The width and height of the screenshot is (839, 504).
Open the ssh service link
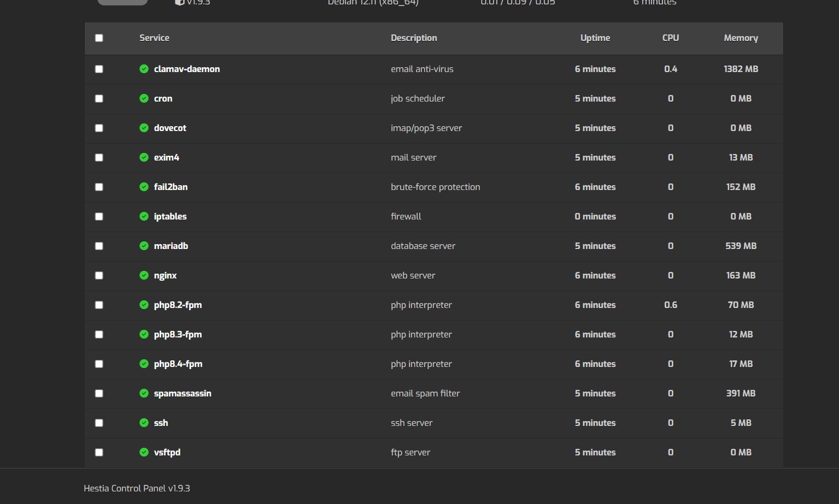click(161, 423)
